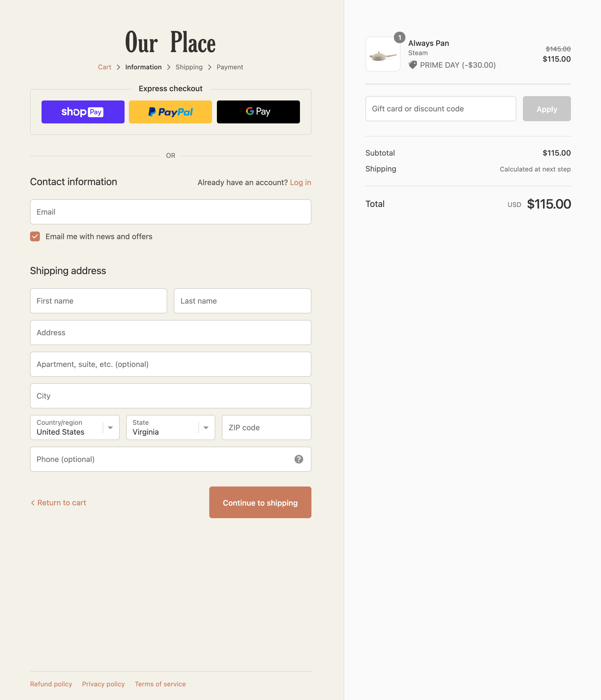Focus the Email input field
The image size is (601, 700).
click(x=170, y=212)
